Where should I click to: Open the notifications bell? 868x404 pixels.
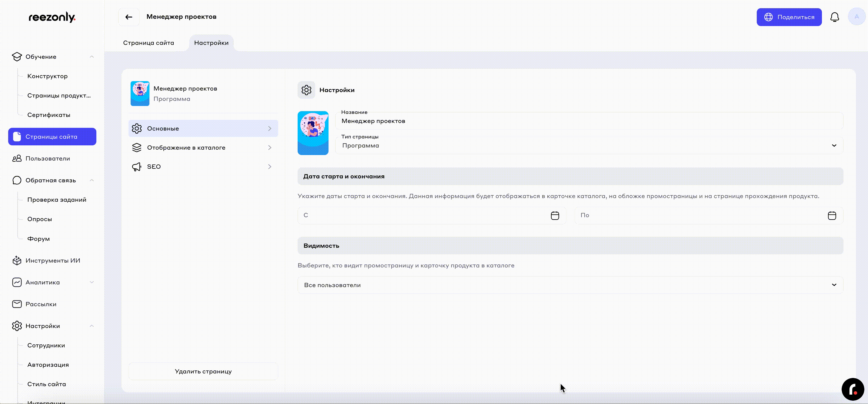[x=834, y=17]
